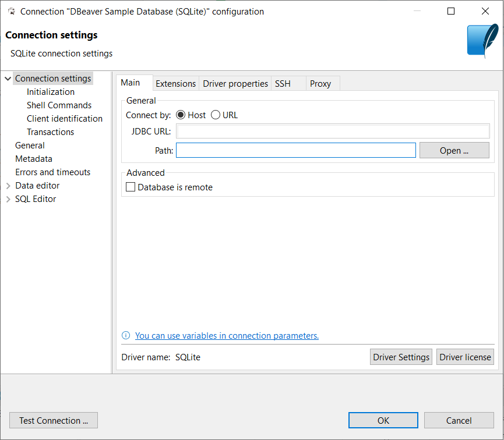Image resolution: width=504 pixels, height=440 pixels.
Task: Switch to the Main tab
Action: point(134,83)
